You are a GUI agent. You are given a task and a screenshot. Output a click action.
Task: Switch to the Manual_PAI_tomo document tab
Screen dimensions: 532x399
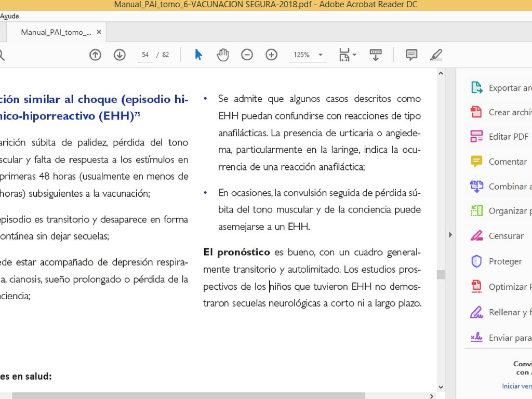click(x=56, y=32)
